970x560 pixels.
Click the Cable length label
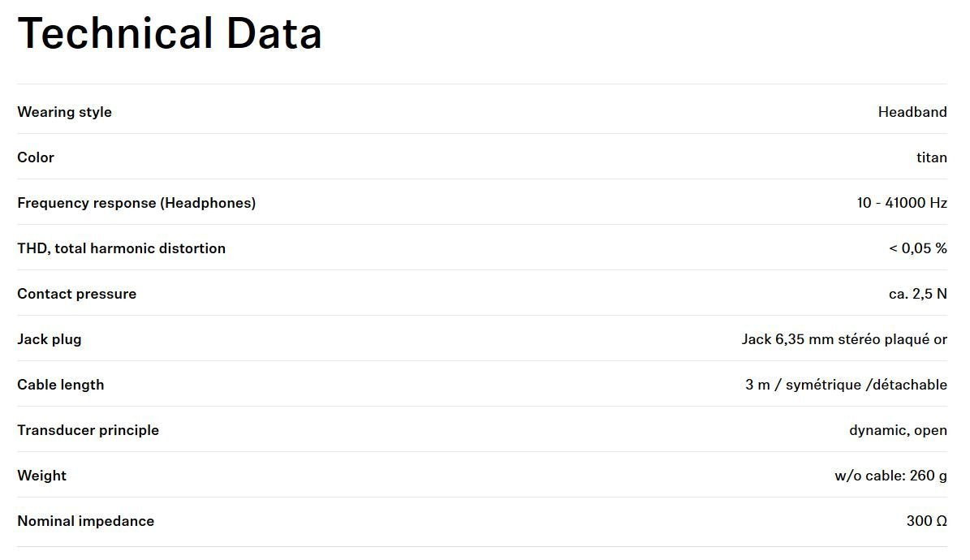point(61,385)
